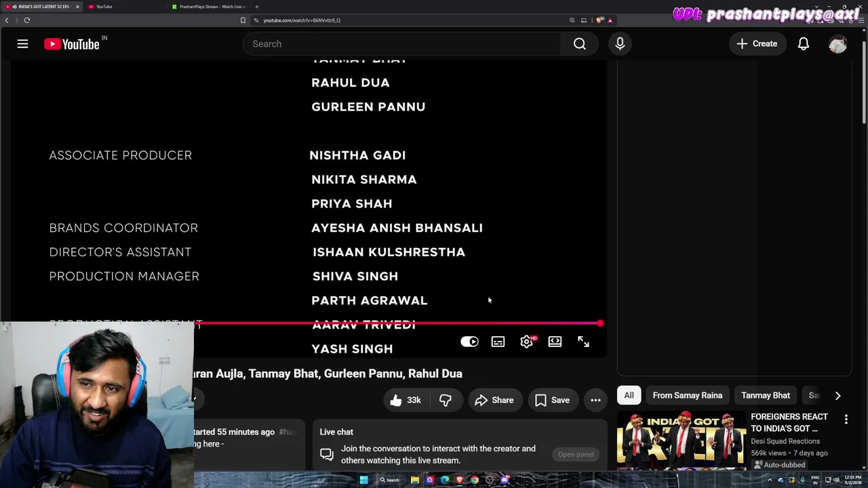
Task: Open YouTube notifications bell
Action: click(x=804, y=44)
